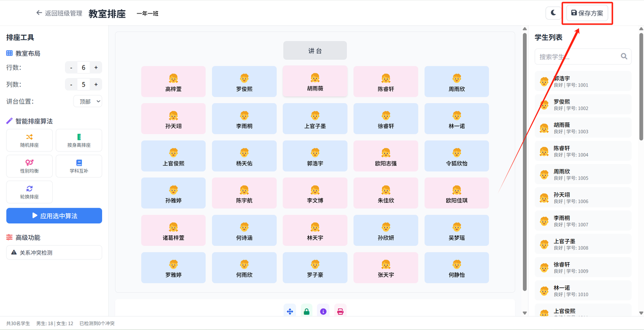Toggle dark mode with the moon button
Image resolution: width=644 pixels, height=330 pixels.
coord(552,13)
